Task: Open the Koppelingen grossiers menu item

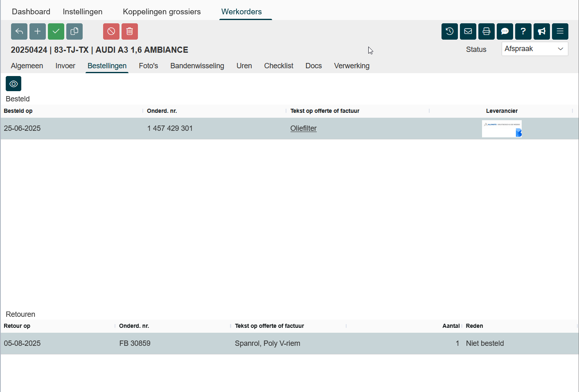Action: (162, 12)
